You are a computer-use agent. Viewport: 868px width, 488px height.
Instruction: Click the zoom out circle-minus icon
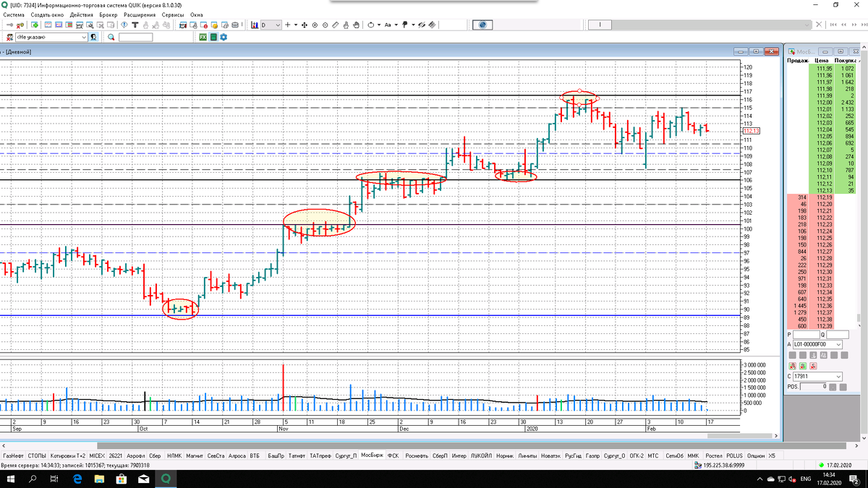point(325,25)
